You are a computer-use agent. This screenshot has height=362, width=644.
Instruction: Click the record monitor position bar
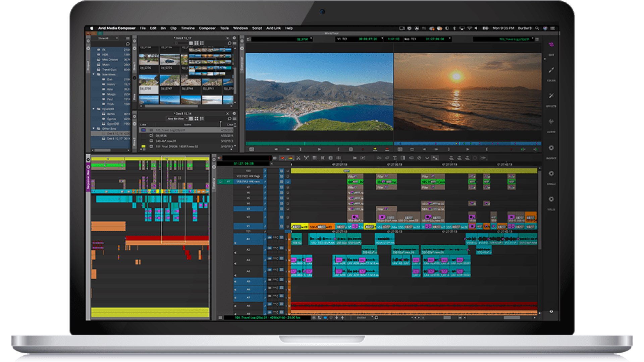[468, 143]
